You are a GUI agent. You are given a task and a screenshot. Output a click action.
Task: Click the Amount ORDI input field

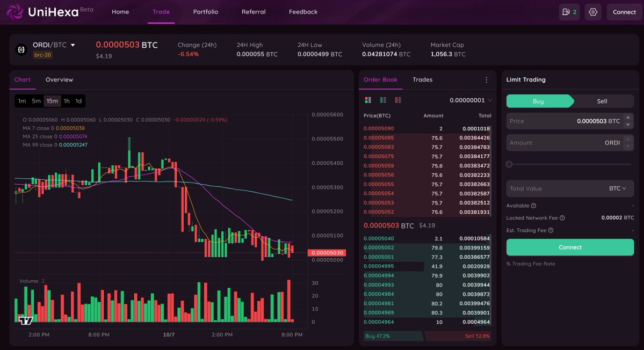pyautogui.click(x=570, y=143)
